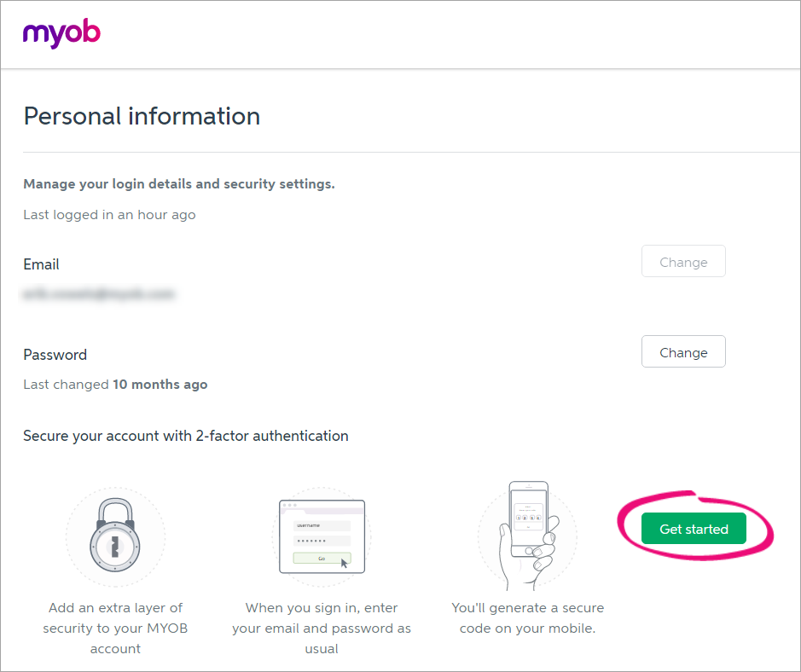
Task: Click the 2-factor authentication section heading
Action: (x=186, y=436)
